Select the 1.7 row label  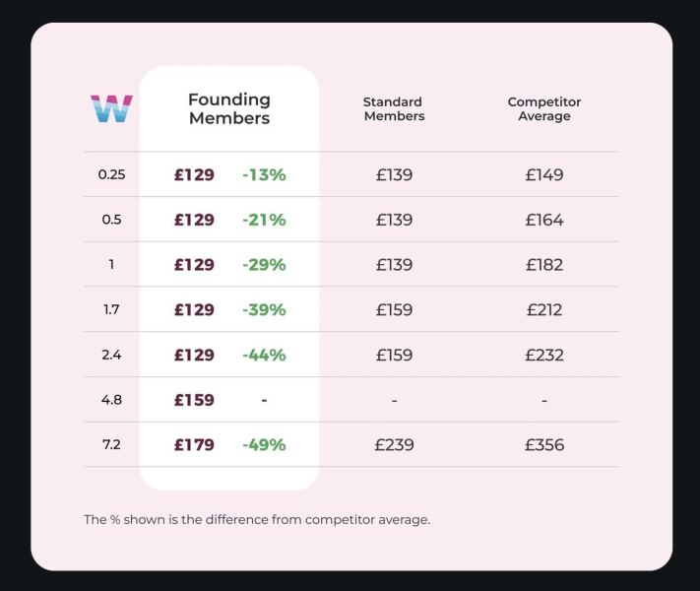click(111, 310)
